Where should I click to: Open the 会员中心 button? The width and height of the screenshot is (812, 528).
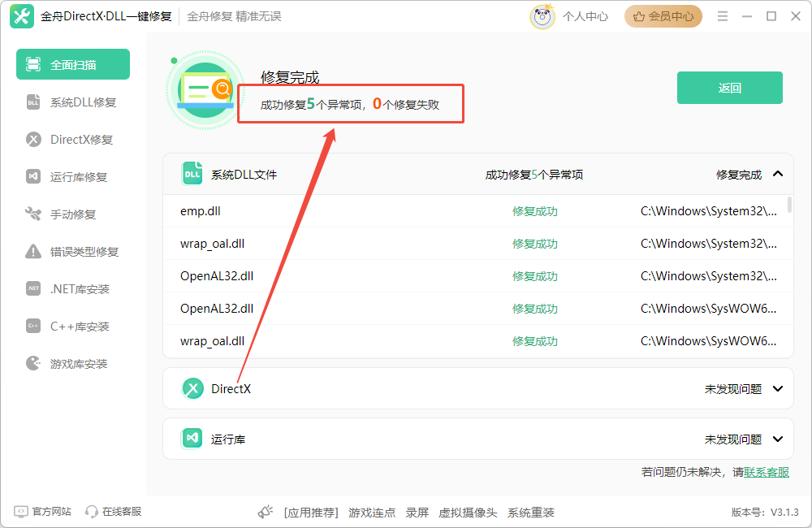(x=663, y=16)
